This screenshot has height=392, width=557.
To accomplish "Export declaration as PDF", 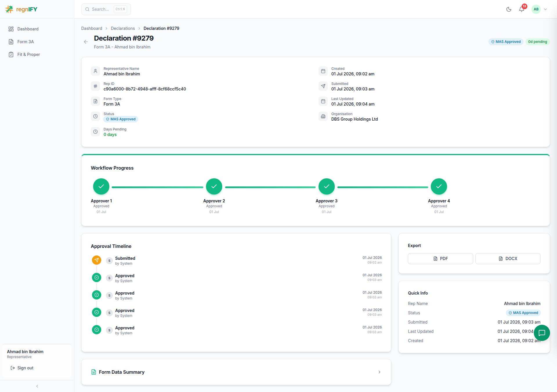I will click(440, 259).
